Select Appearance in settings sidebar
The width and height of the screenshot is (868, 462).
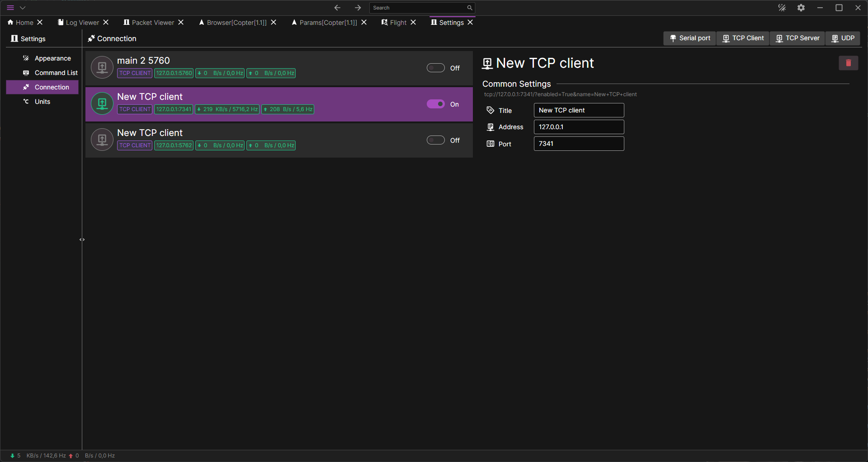pyautogui.click(x=52, y=58)
